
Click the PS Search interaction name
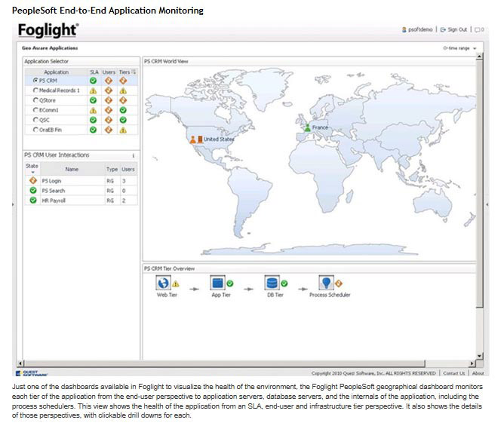[54, 191]
